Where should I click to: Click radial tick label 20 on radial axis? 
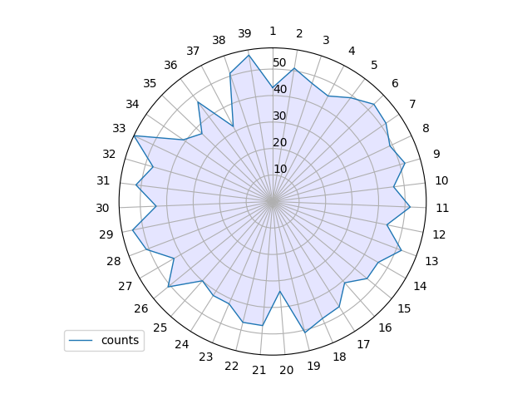pos(280,142)
